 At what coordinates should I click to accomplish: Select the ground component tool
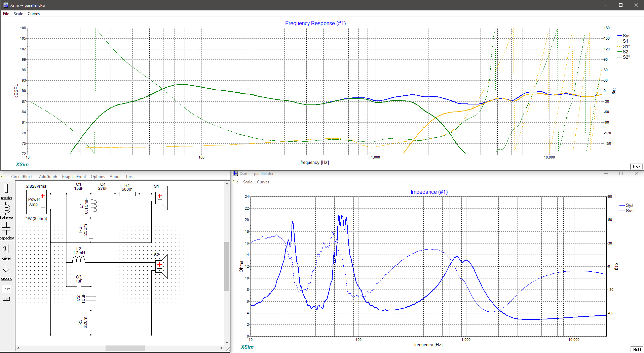point(6,272)
